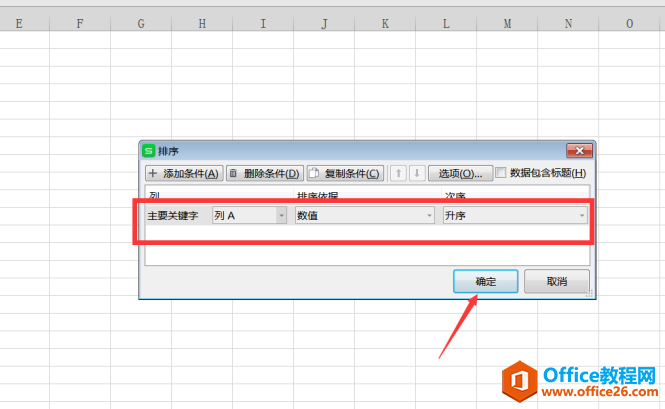
Task: Click the WPS green S icon in the dialog title
Action: coord(148,151)
